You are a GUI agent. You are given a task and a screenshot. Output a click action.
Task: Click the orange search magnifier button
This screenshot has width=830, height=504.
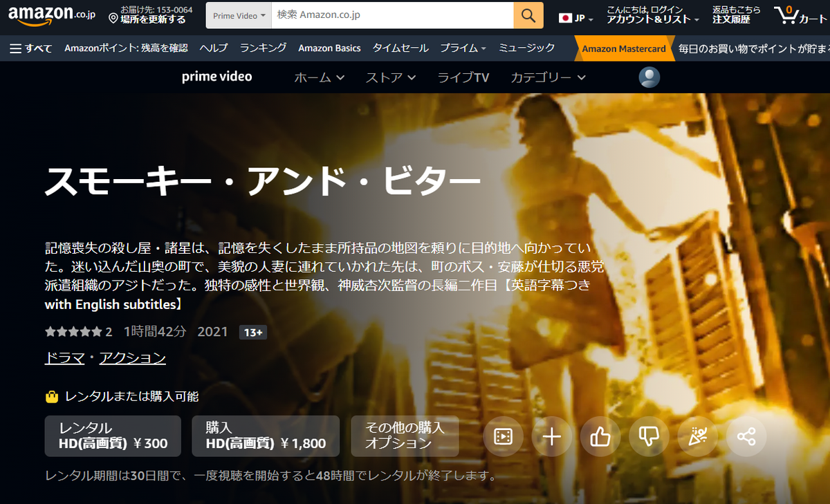point(528,15)
